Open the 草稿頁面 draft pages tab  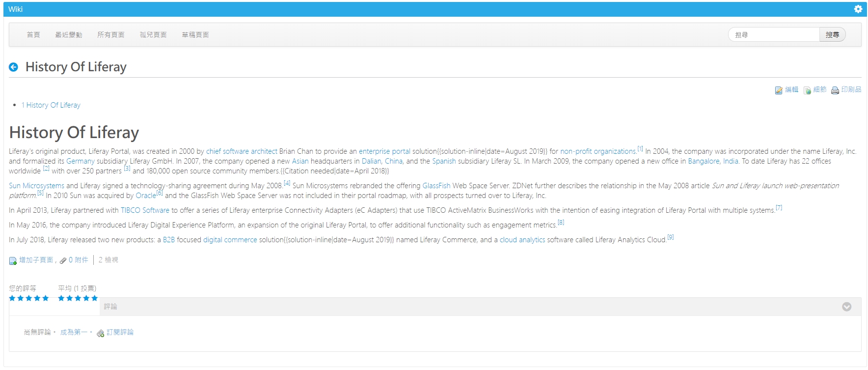coord(195,35)
